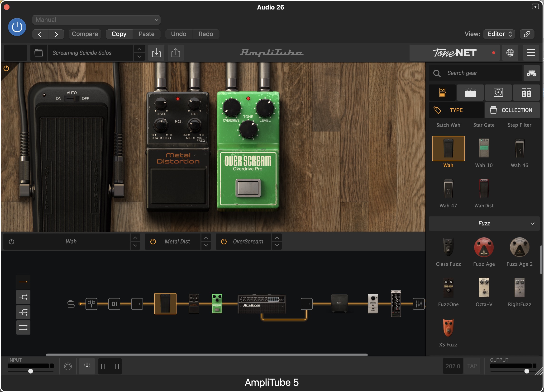Toggle the OverScream slot power button
The width and height of the screenshot is (544, 392).
(x=224, y=242)
